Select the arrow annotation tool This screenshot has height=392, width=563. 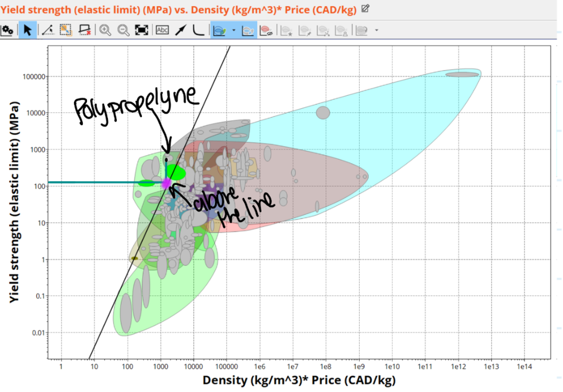coord(180,30)
